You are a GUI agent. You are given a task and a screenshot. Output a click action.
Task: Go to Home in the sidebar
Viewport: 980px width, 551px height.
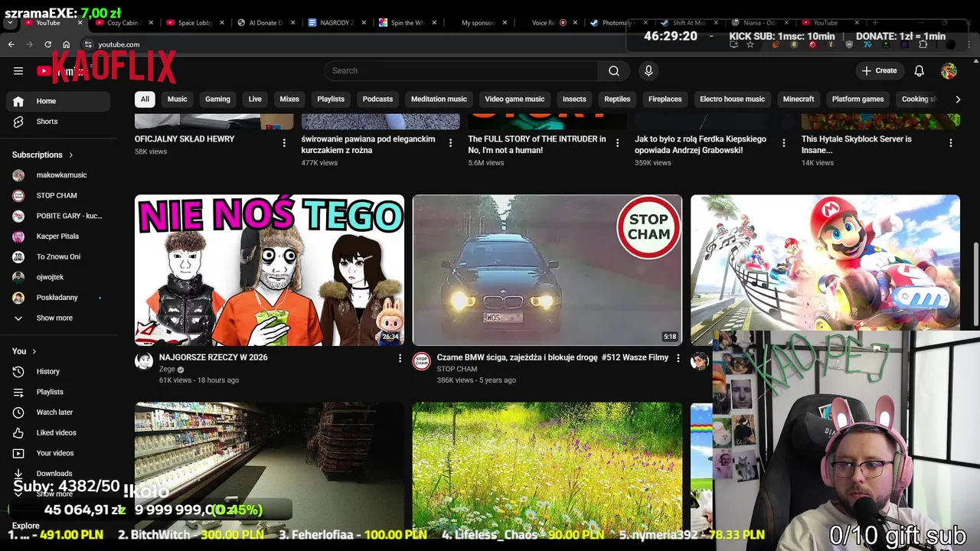(x=58, y=101)
